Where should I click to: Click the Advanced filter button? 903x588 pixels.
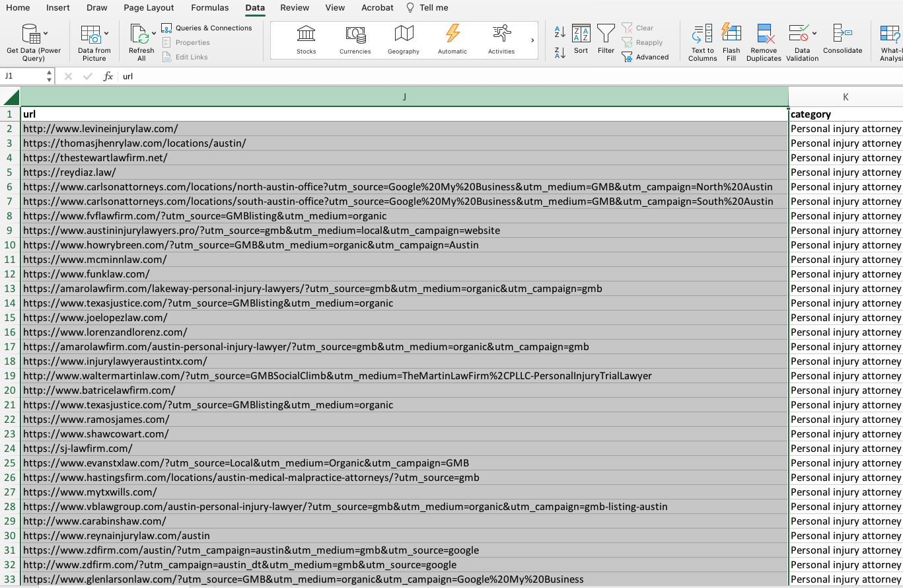tap(645, 57)
